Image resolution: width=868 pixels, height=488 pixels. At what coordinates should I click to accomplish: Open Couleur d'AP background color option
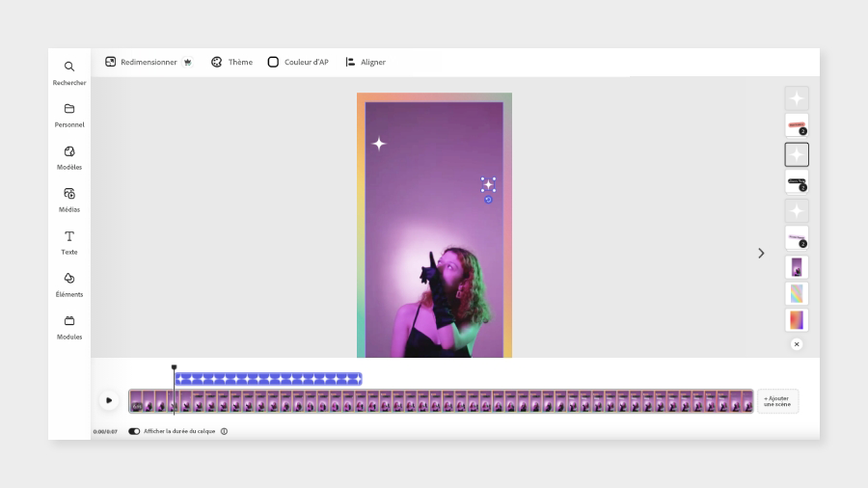[298, 62]
